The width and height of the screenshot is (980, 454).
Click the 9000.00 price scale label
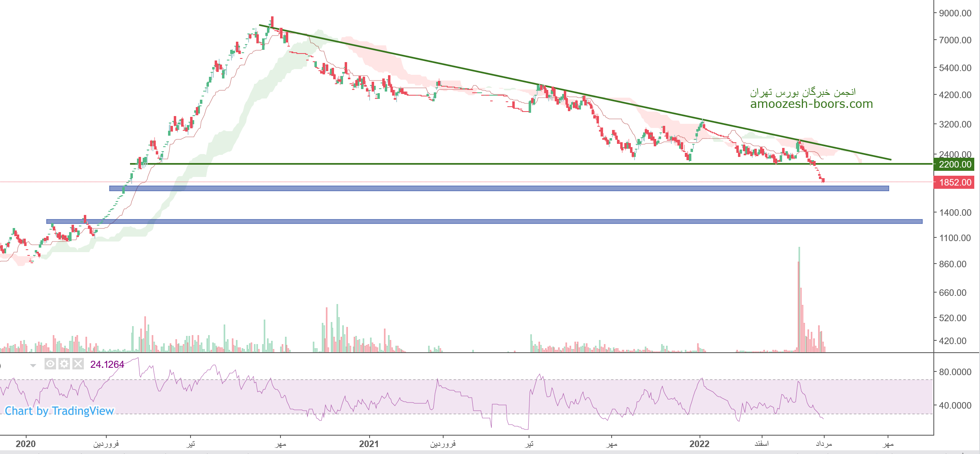[955, 13]
